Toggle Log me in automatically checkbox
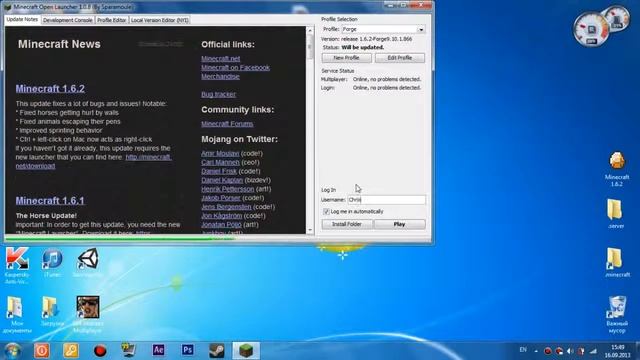This screenshot has height=360, width=640. (326, 211)
